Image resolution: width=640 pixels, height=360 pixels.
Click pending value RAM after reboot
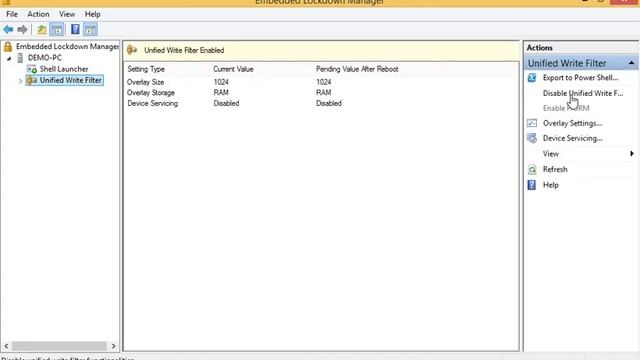tap(323, 93)
